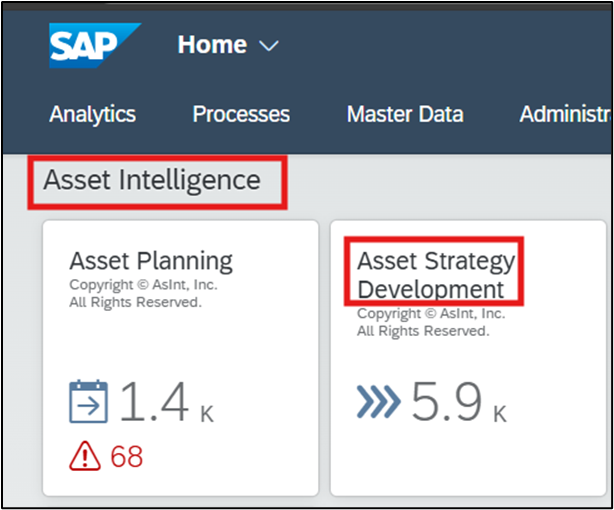614x510 pixels.
Task: Select the Master Data tab
Action: pos(405,114)
